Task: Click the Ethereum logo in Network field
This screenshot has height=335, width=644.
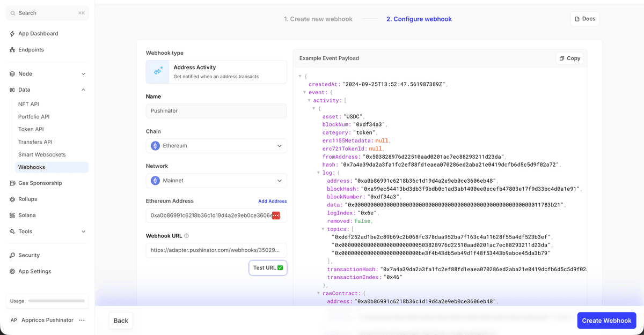Action: click(x=155, y=181)
